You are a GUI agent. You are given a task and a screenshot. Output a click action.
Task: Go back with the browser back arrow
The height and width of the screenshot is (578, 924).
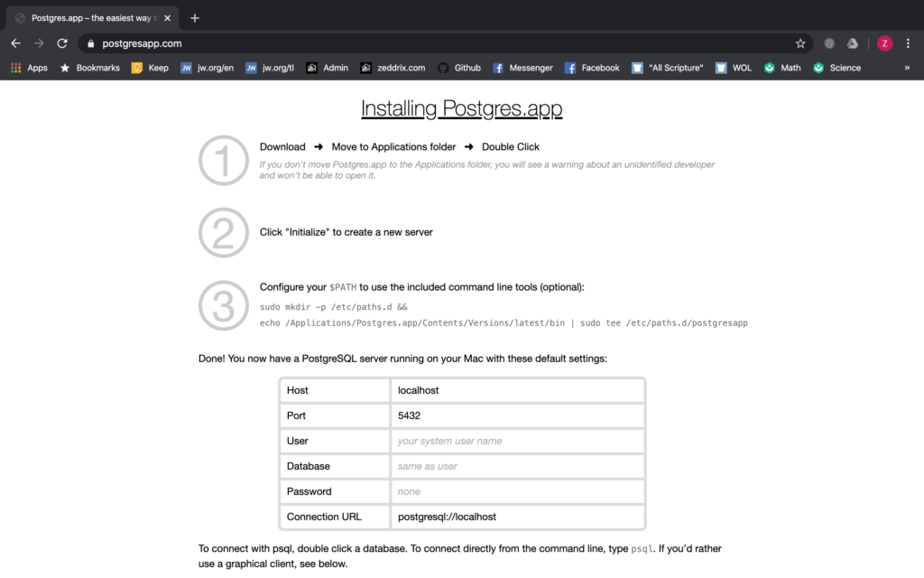click(16, 43)
